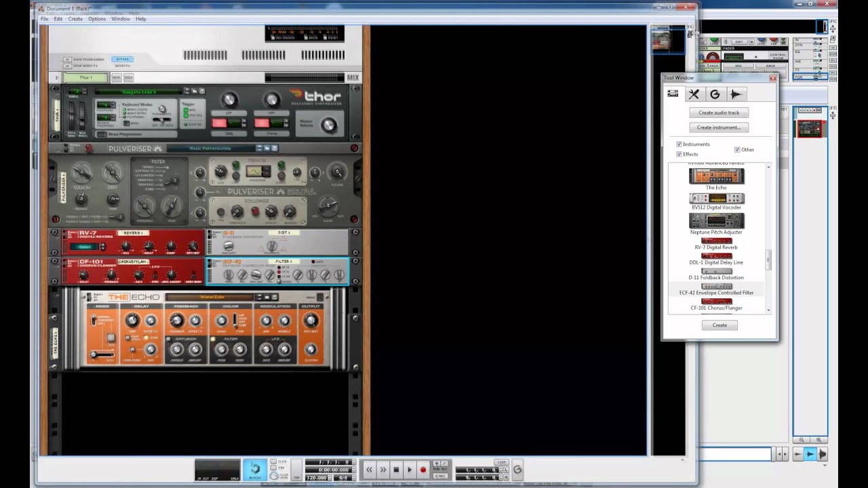Click the Pulveriser Squash knob

point(81,173)
